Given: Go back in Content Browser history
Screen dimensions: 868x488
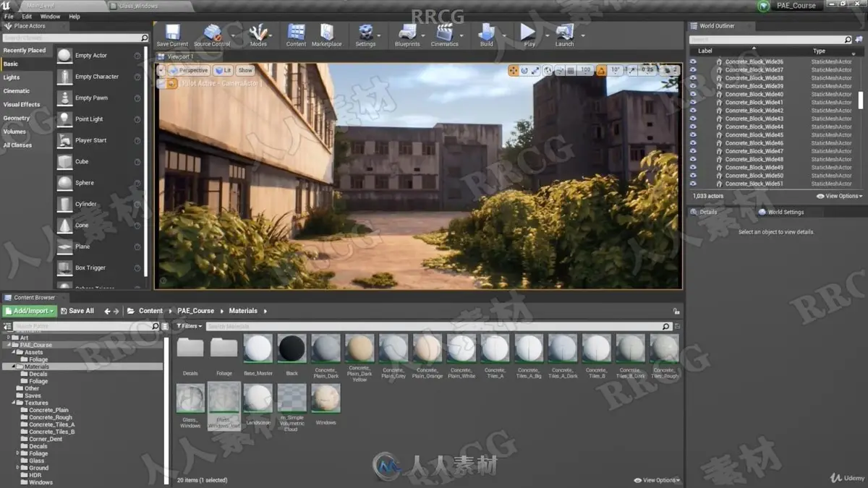Looking at the screenshot, I should coord(108,311).
